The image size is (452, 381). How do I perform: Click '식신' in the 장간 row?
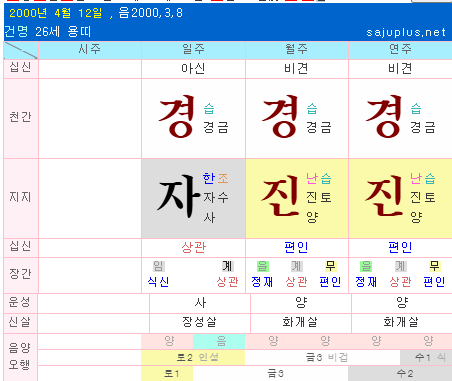(158, 282)
